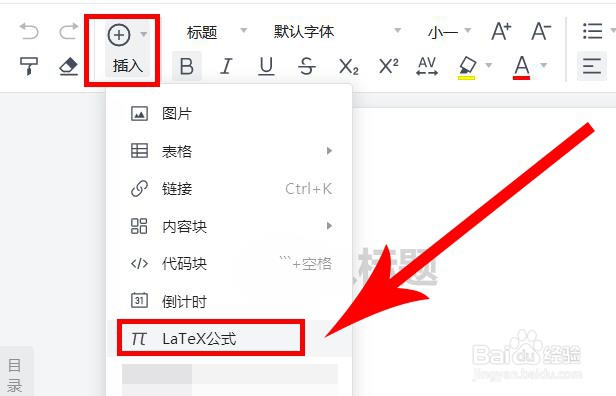Apply yellow highlighter color
The height and width of the screenshot is (396, 616).
pos(467,67)
